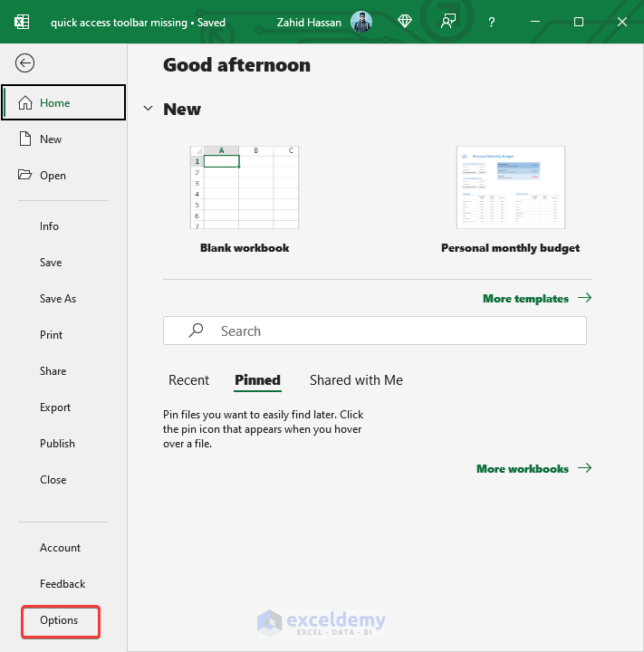Click the New blank page icon in sidebar
The width and height of the screenshot is (644, 652).
pyautogui.click(x=25, y=139)
